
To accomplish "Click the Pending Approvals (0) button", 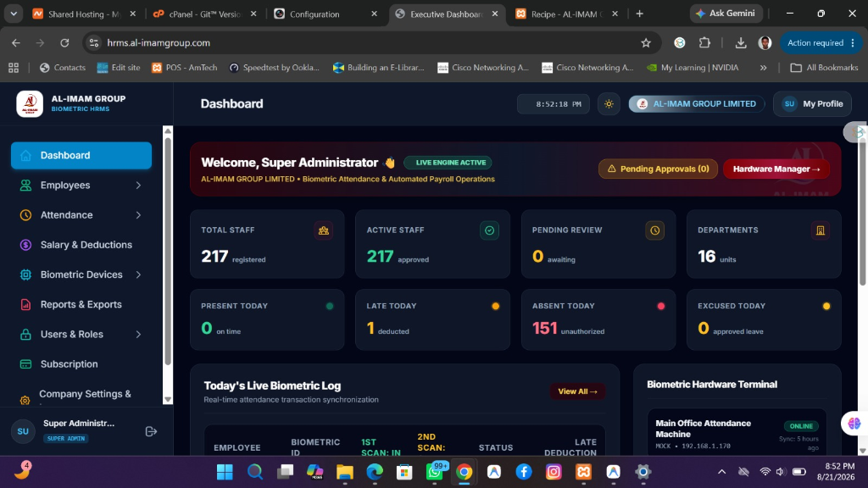I will click(658, 169).
